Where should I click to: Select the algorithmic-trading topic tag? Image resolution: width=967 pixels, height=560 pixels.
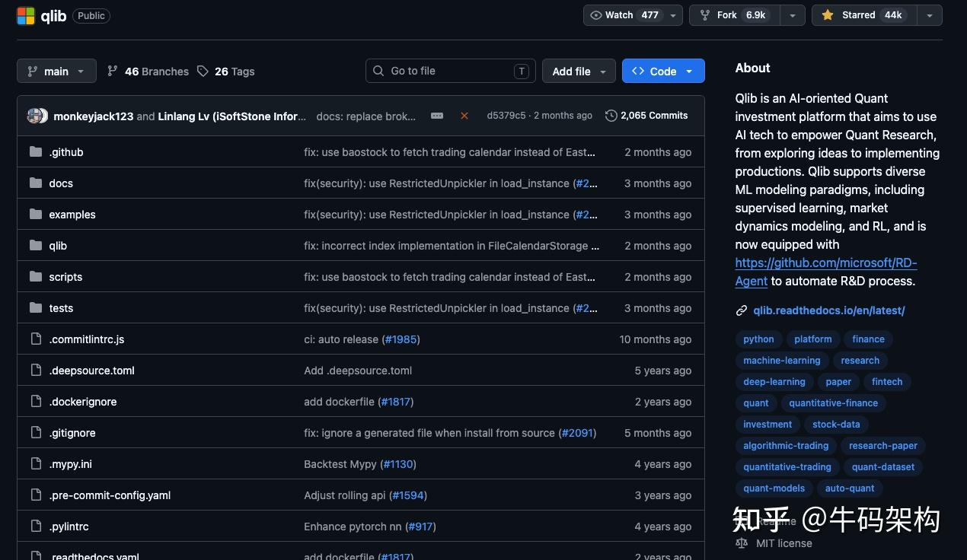(x=786, y=446)
